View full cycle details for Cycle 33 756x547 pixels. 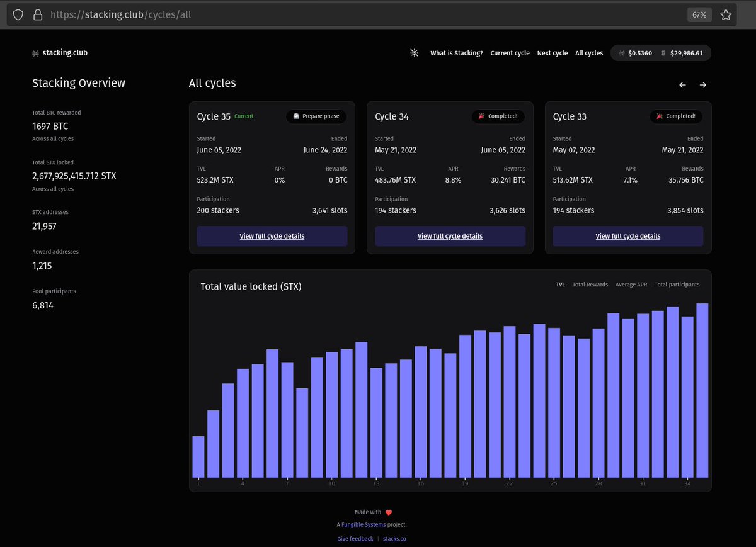tap(628, 236)
